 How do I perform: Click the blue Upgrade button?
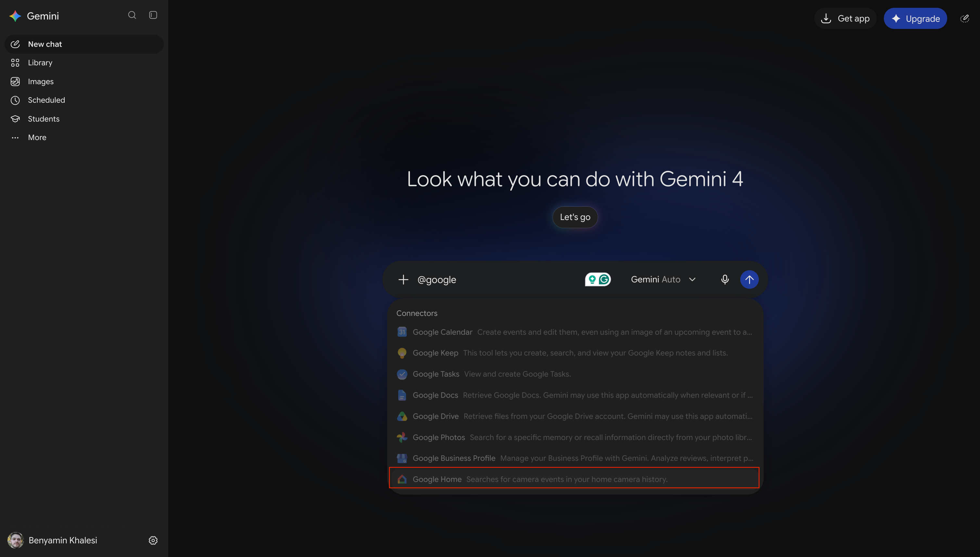[915, 19]
